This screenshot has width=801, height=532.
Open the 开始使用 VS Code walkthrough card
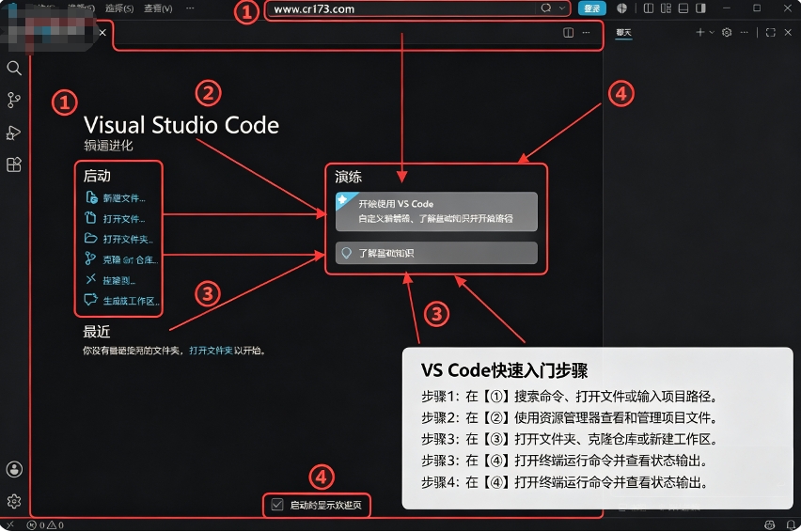pos(436,211)
